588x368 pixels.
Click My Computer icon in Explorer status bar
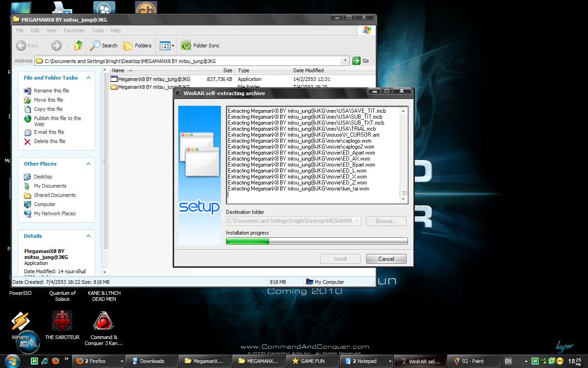[309, 282]
